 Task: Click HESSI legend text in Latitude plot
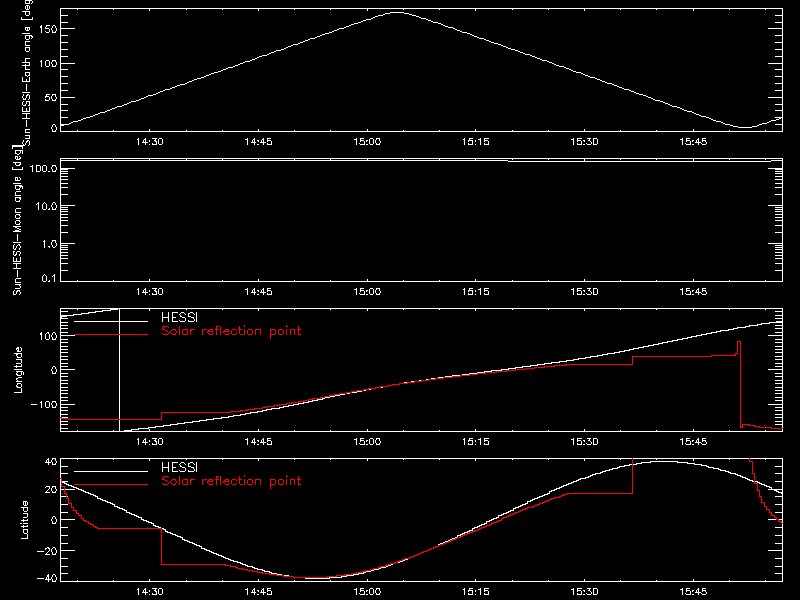[x=179, y=467]
